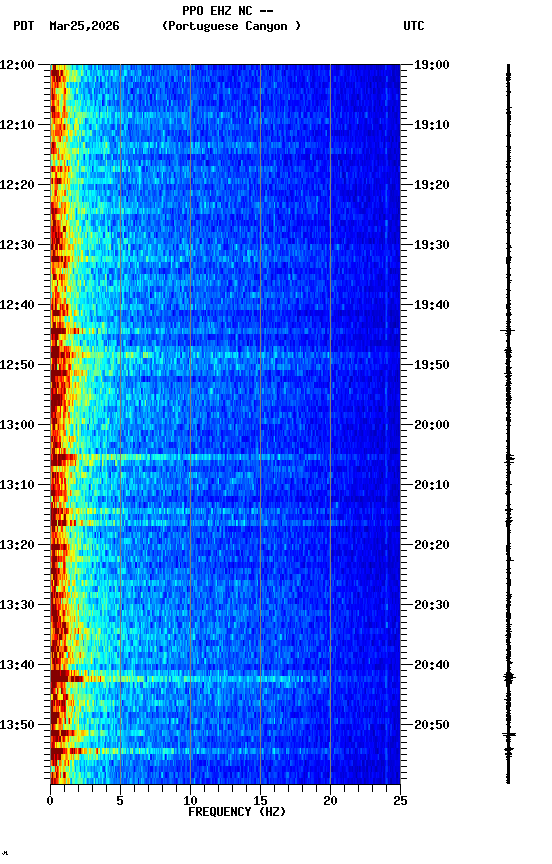The width and height of the screenshot is (552, 864).
Task: Inspect the seismogram spike near 19:44
Action: click(x=508, y=331)
